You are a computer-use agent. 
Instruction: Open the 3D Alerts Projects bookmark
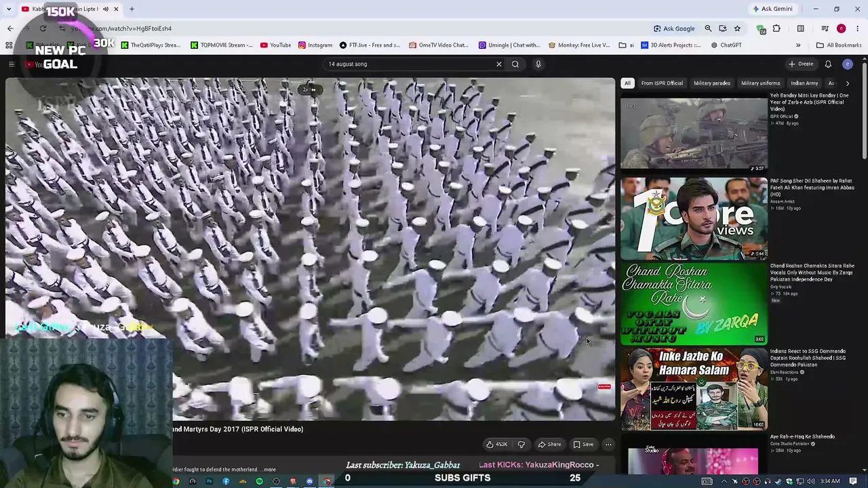[x=671, y=45]
